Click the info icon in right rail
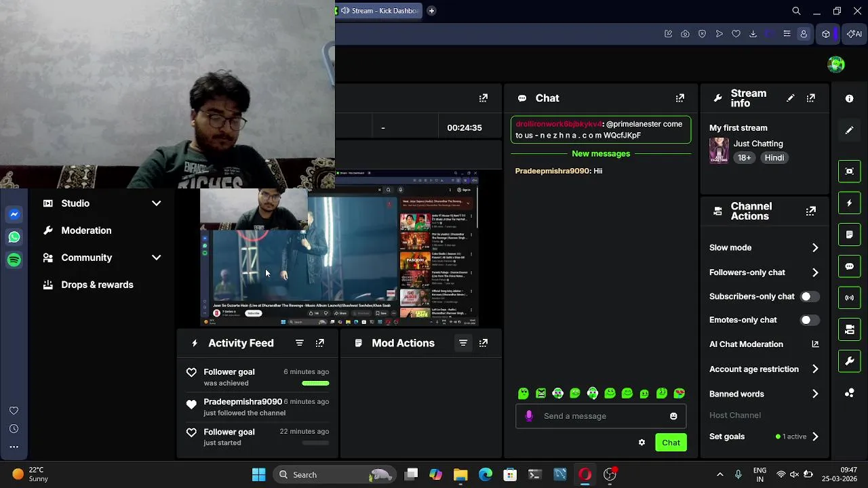This screenshot has height=488, width=868. [x=849, y=98]
